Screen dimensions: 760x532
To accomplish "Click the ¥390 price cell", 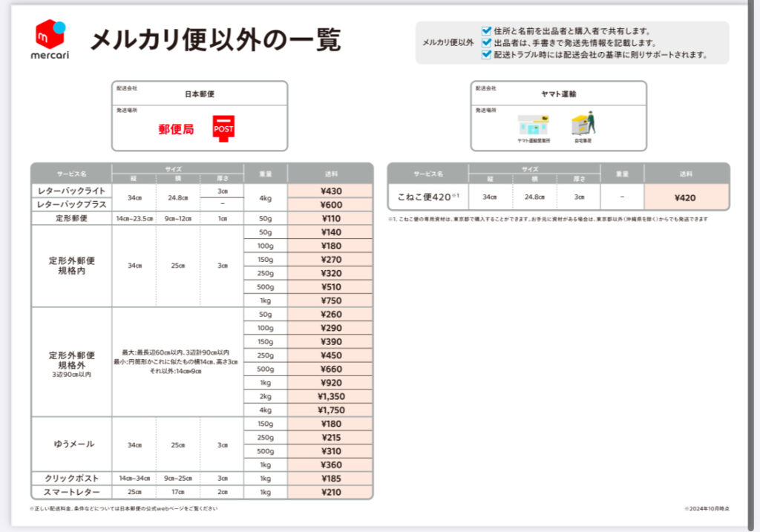I will [x=331, y=341].
